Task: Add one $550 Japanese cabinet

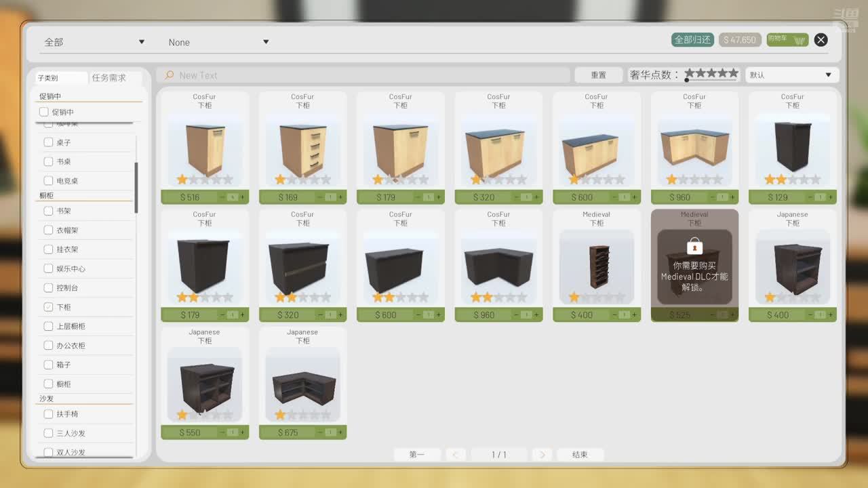Action: tap(243, 432)
